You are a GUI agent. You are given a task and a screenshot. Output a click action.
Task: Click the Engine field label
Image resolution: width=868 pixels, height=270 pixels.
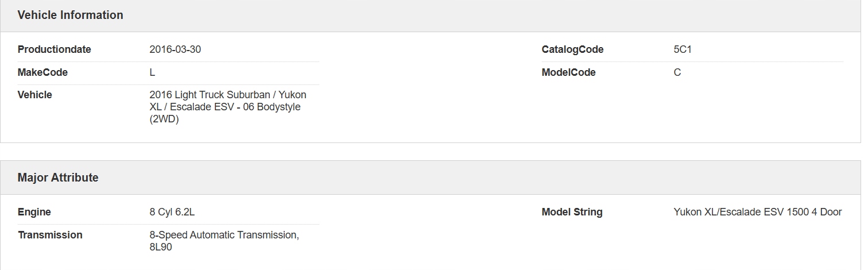(x=34, y=213)
